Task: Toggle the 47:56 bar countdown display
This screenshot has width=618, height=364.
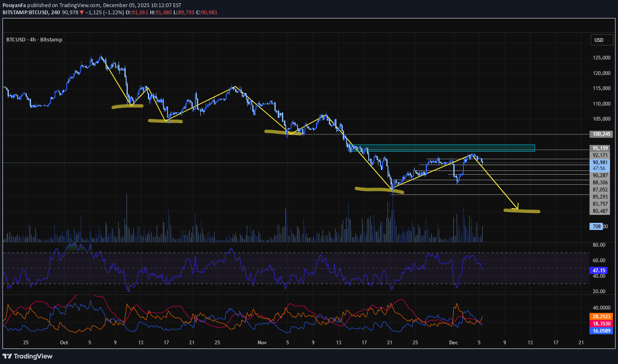Action: point(600,168)
